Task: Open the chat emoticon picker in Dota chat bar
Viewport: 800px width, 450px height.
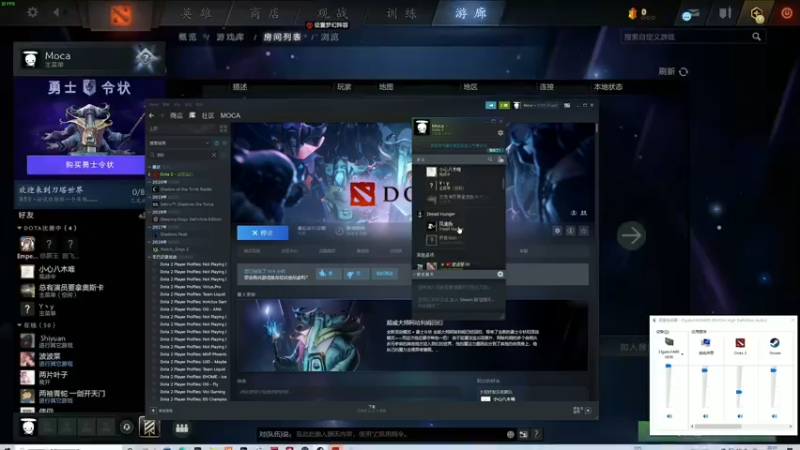Action: point(510,435)
